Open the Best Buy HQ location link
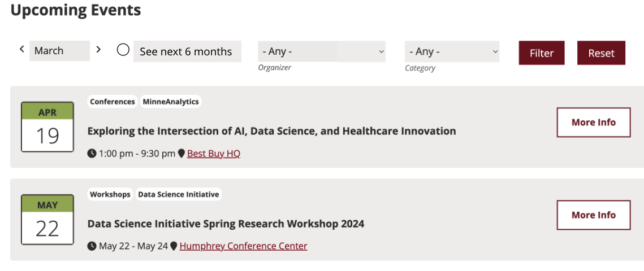Image resolution: width=644 pixels, height=271 pixels. click(214, 154)
